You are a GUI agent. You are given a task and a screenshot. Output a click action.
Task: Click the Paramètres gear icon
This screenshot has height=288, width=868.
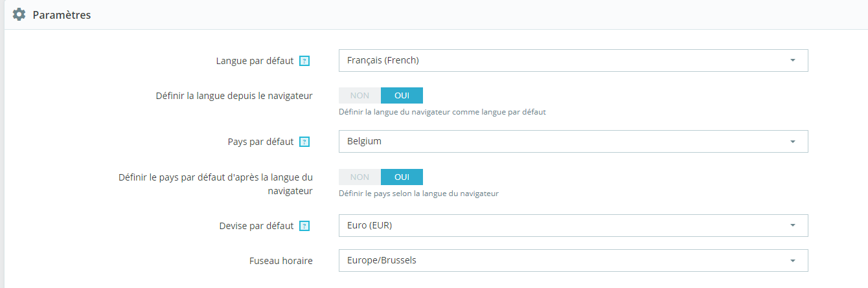19,14
